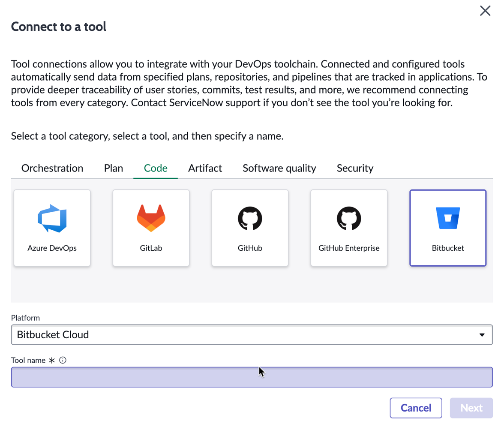504x427 pixels.
Task: Select the Bitbucket tool card
Action: pyautogui.click(x=448, y=228)
